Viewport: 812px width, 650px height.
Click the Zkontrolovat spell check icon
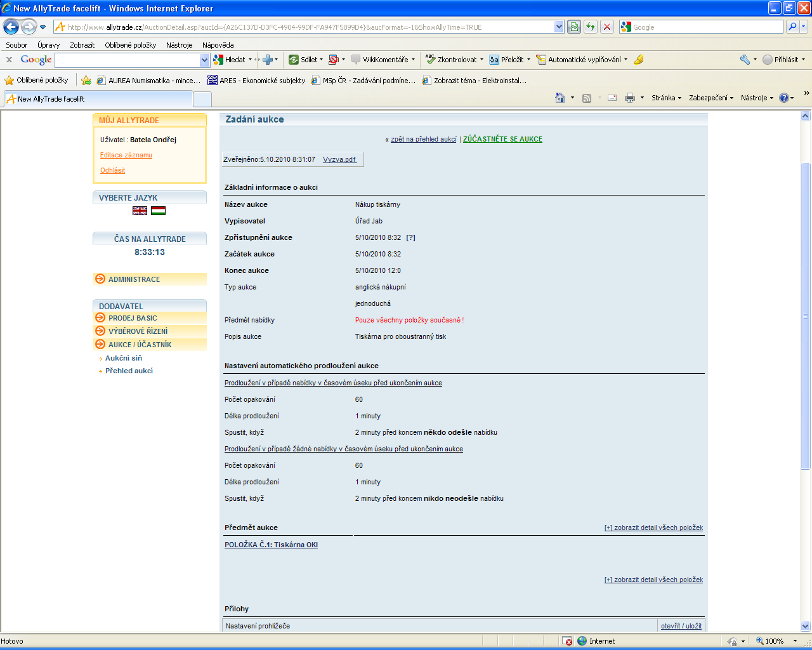[431, 60]
